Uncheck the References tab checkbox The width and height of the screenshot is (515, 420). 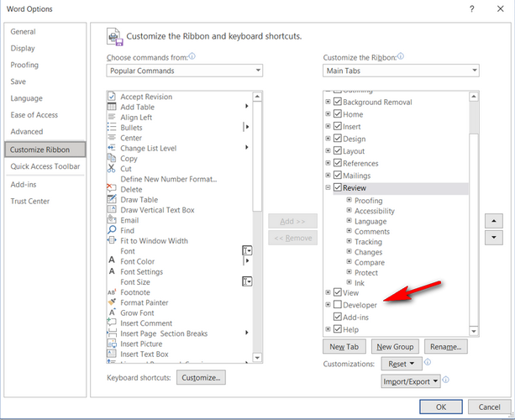pyautogui.click(x=338, y=163)
